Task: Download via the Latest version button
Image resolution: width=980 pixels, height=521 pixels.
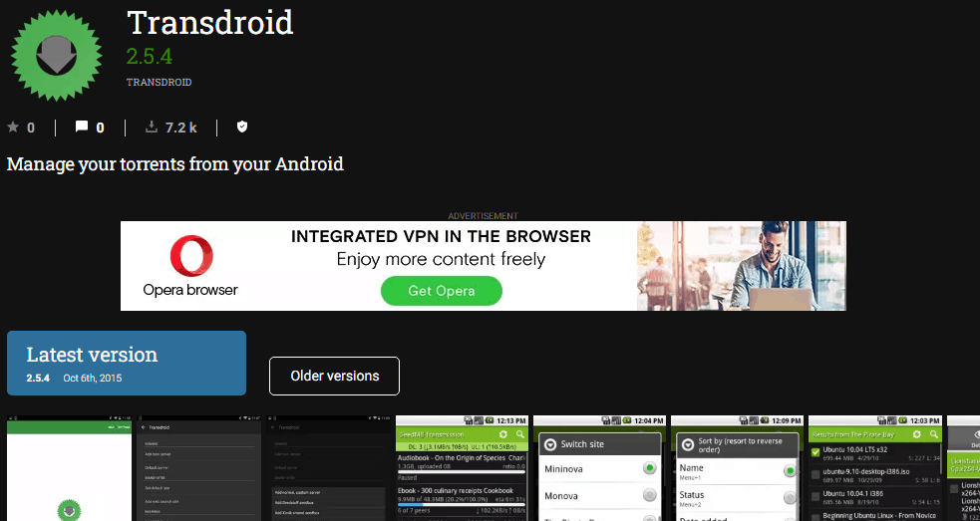Action: pos(127,363)
